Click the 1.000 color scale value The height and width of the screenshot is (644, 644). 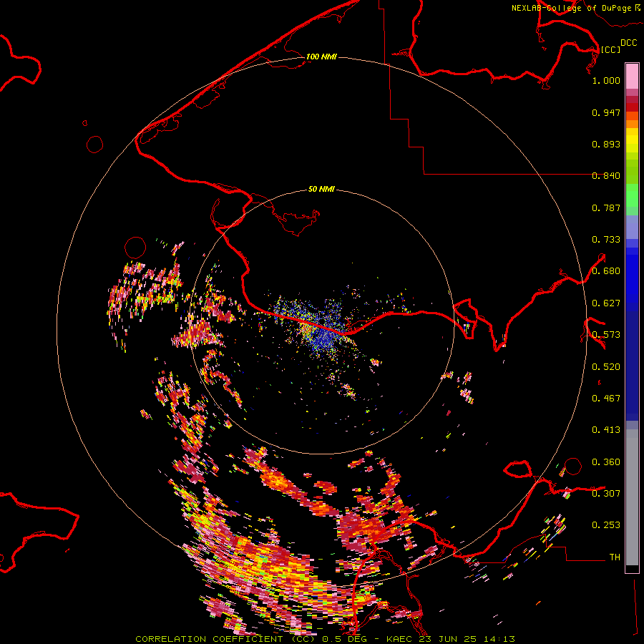(606, 80)
